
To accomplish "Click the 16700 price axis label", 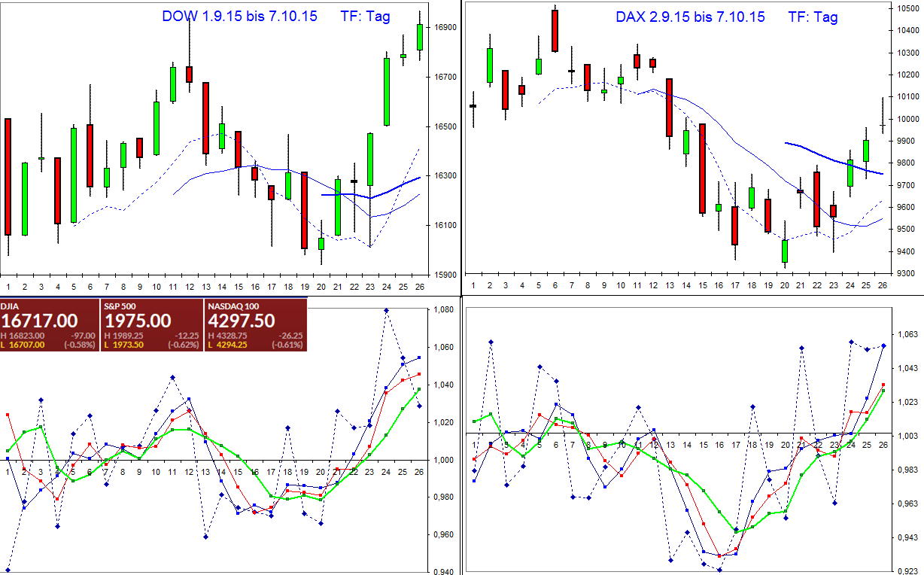I will point(445,77).
